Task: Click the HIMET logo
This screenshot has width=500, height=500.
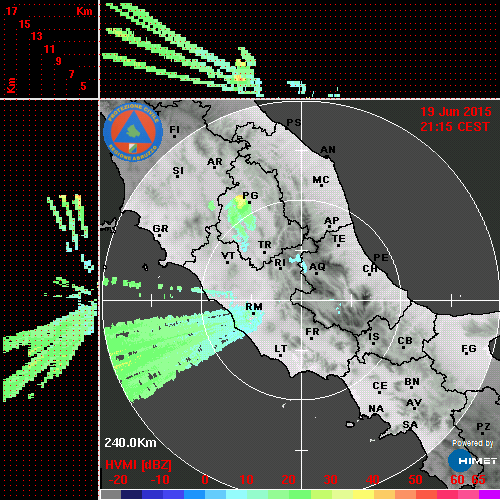Action: 473,461
